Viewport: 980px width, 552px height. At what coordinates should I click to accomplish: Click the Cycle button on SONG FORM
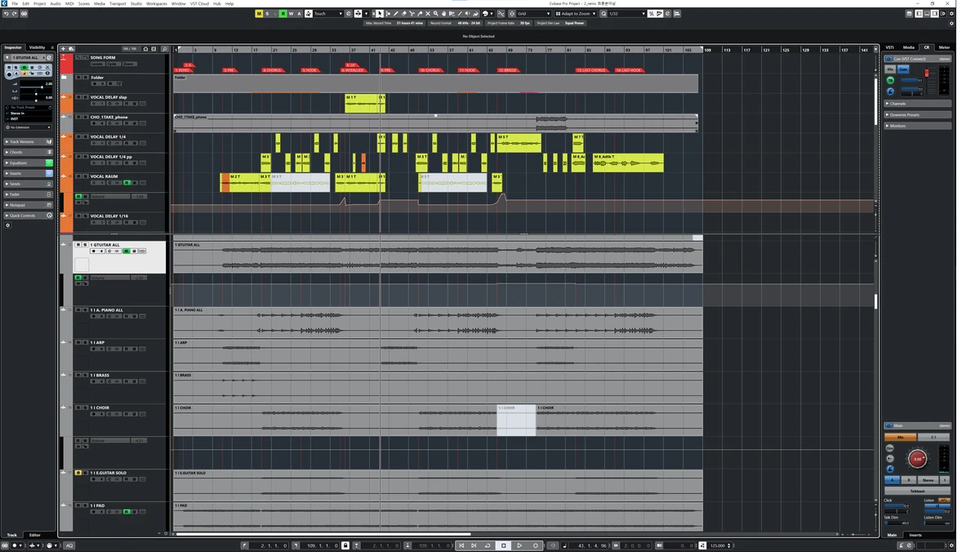click(113, 64)
